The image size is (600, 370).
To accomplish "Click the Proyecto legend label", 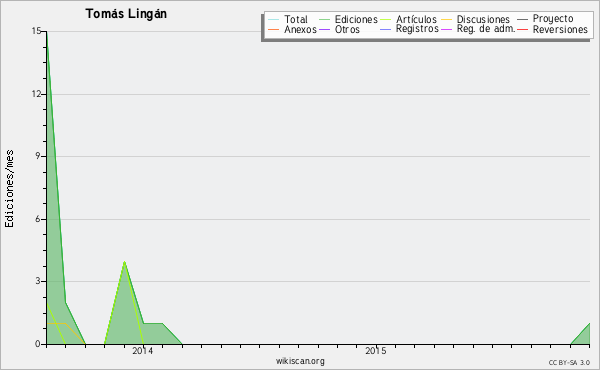I will click(553, 18).
